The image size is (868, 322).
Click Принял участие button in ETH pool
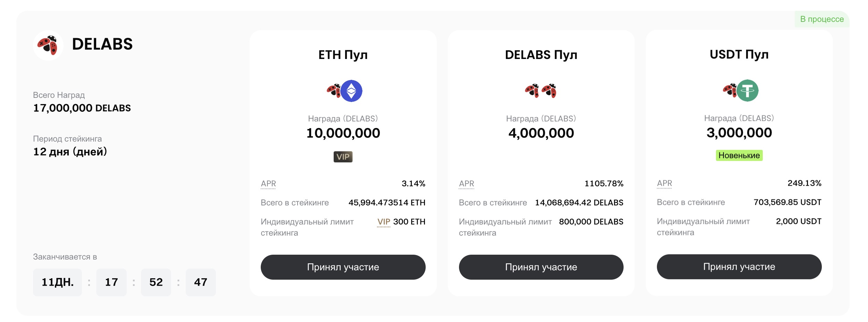click(343, 267)
